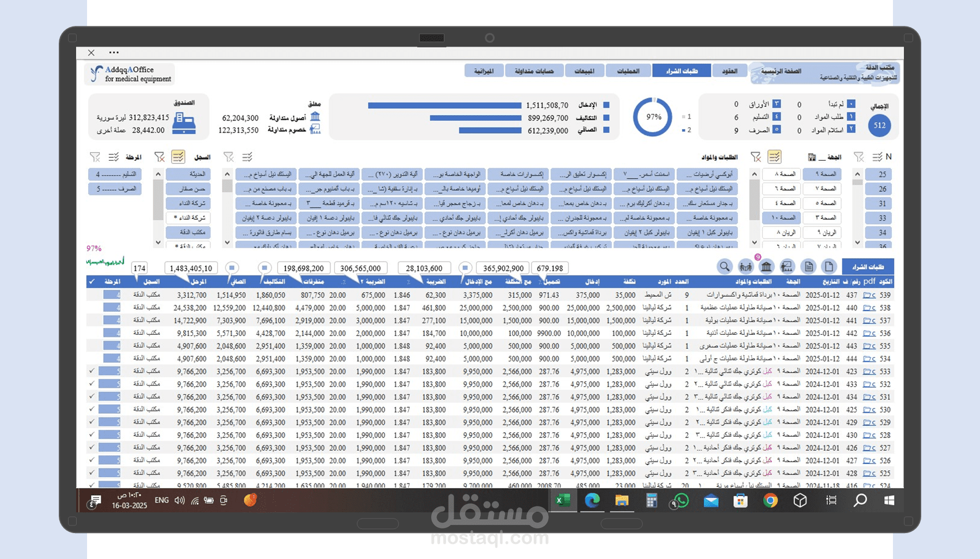Select مكتب الدقة in the السجل slicer
Image resolution: width=980 pixels, height=559 pixels.
tap(188, 232)
